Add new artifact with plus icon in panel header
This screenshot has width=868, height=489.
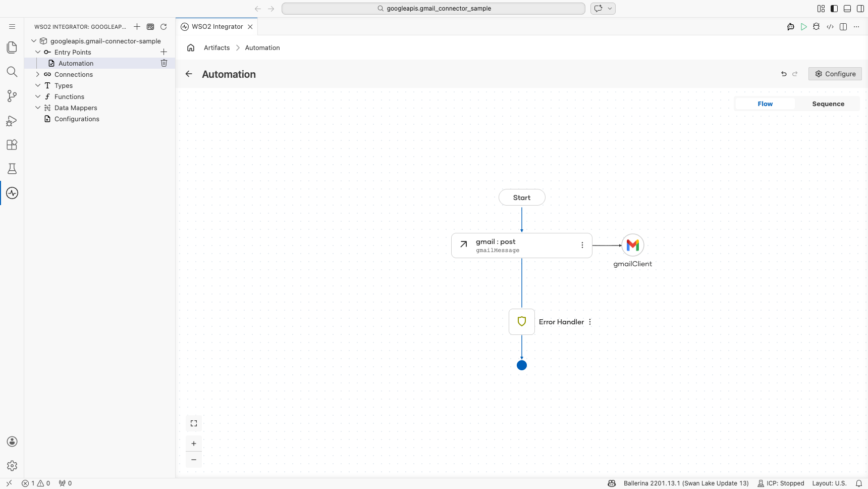click(x=137, y=27)
